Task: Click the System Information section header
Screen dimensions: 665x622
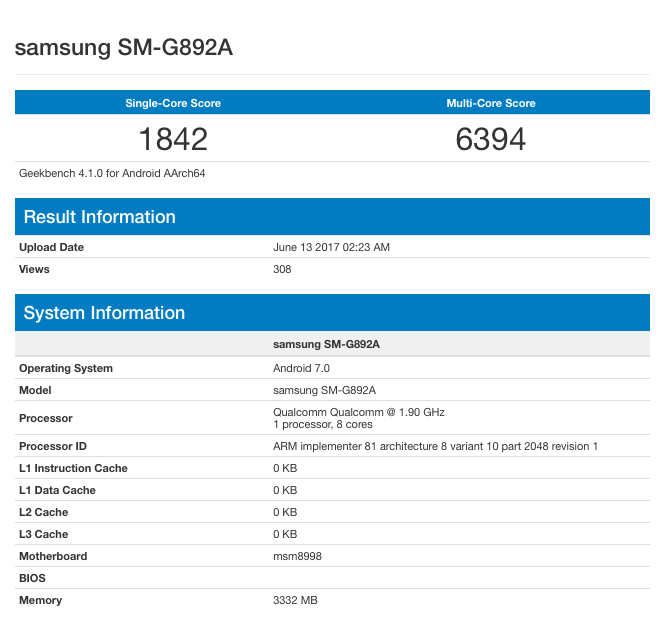Action: click(x=104, y=313)
